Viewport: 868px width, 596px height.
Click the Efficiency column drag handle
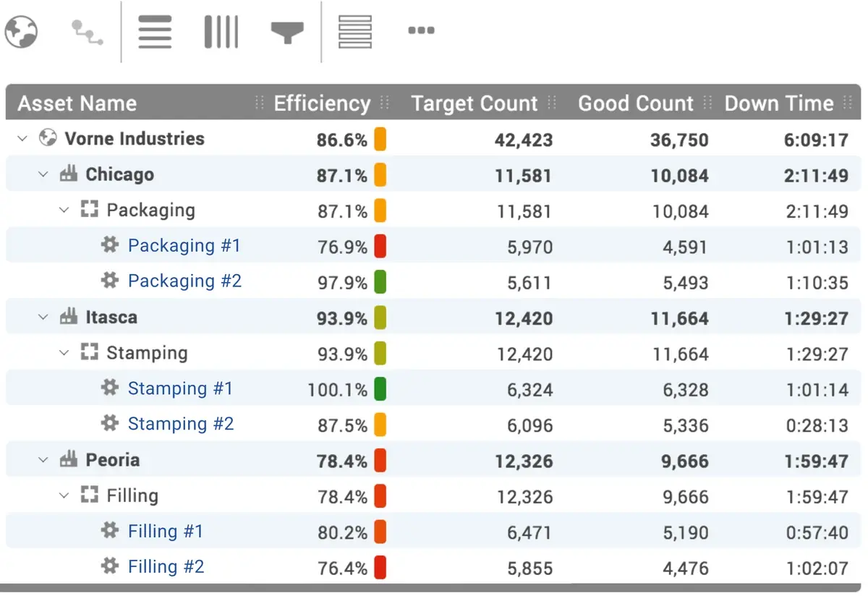tap(386, 103)
